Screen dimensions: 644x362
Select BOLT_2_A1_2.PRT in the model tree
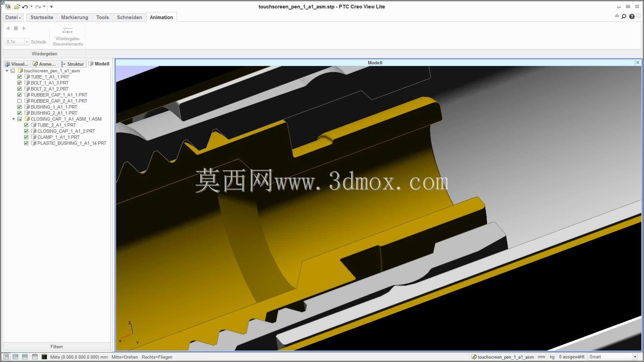pos(50,89)
